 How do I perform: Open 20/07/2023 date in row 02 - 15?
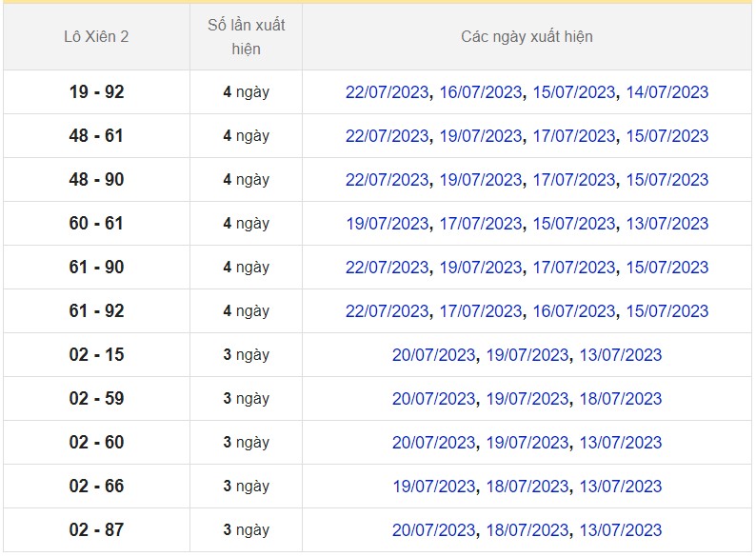(433, 355)
